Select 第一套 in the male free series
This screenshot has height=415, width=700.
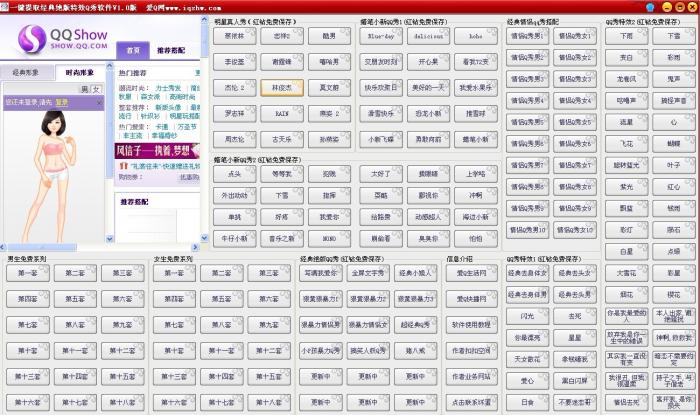28,273
